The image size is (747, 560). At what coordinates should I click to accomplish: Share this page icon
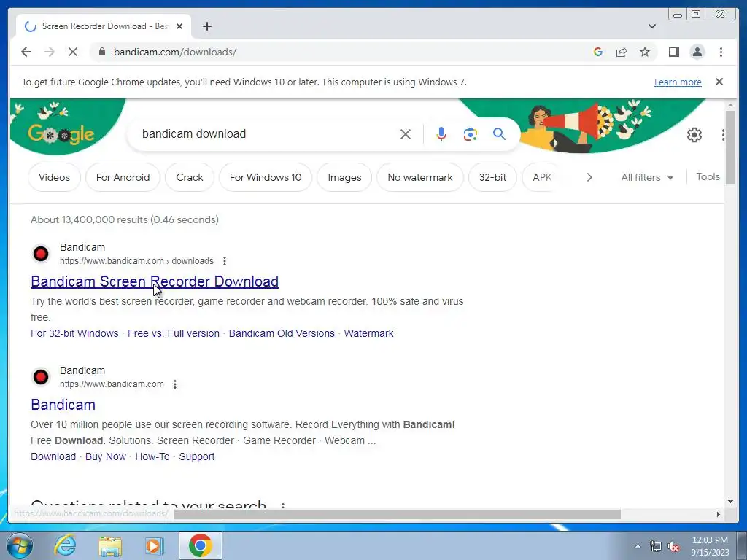622,52
